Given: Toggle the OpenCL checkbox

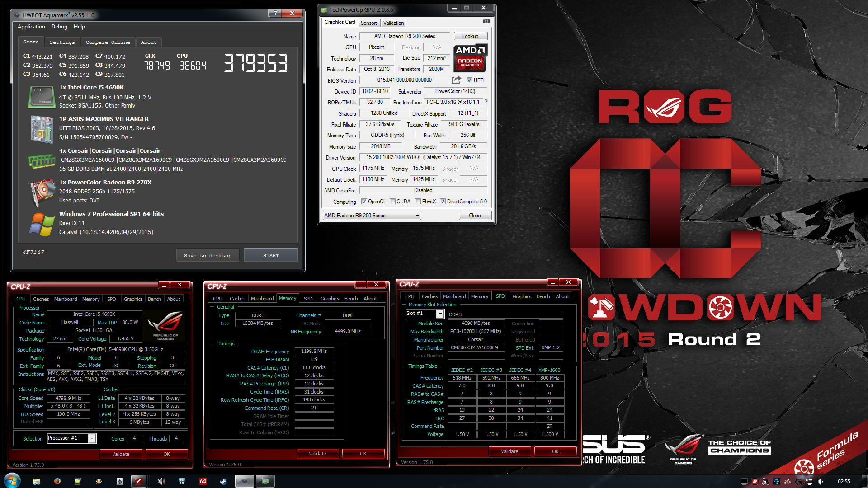Looking at the screenshot, I should coord(364,202).
